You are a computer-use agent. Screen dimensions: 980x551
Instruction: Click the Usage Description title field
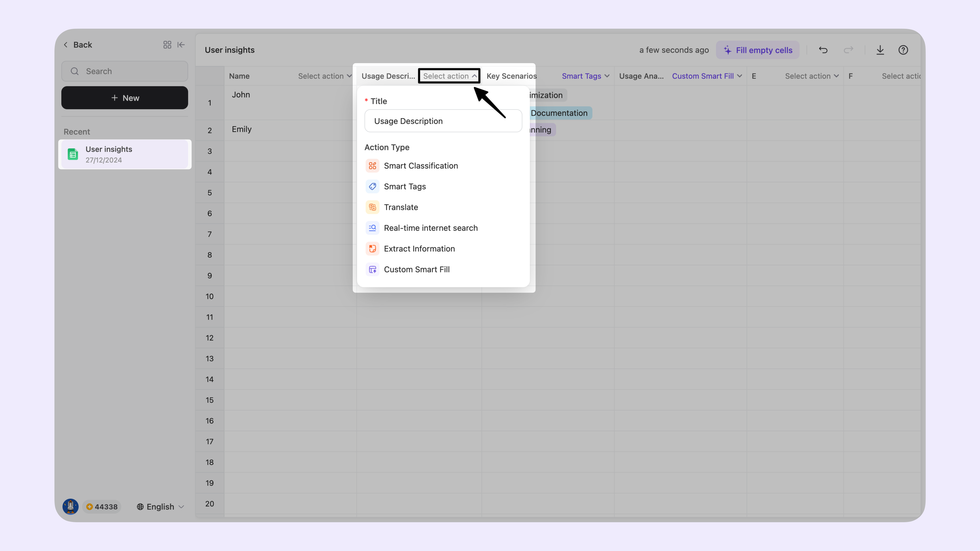click(443, 121)
